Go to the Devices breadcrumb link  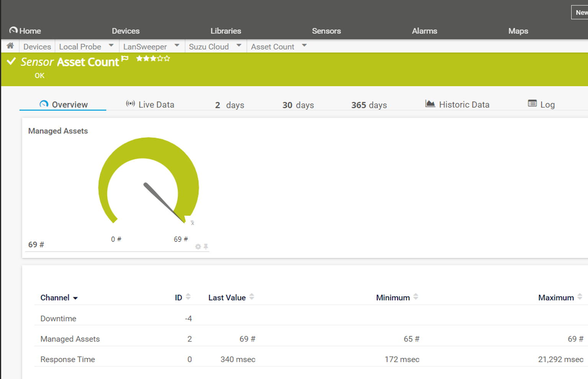(x=37, y=47)
